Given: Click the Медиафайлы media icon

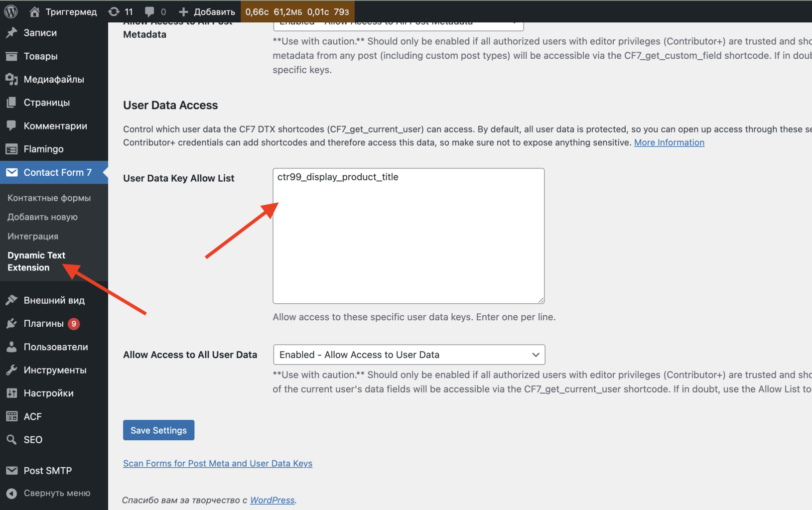Looking at the screenshot, I should click(x=11, y=79).
